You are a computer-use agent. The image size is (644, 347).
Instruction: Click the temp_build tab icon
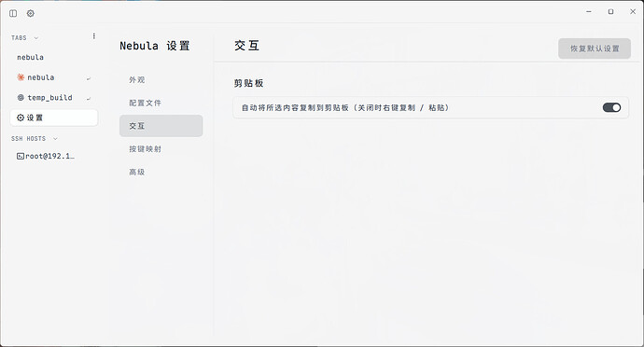point(21,97)
